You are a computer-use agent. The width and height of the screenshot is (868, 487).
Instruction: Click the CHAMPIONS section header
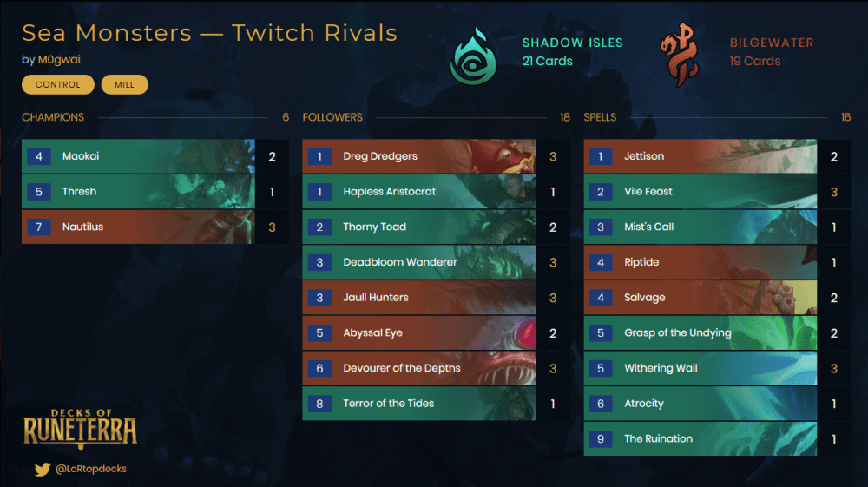pos(53,117)
